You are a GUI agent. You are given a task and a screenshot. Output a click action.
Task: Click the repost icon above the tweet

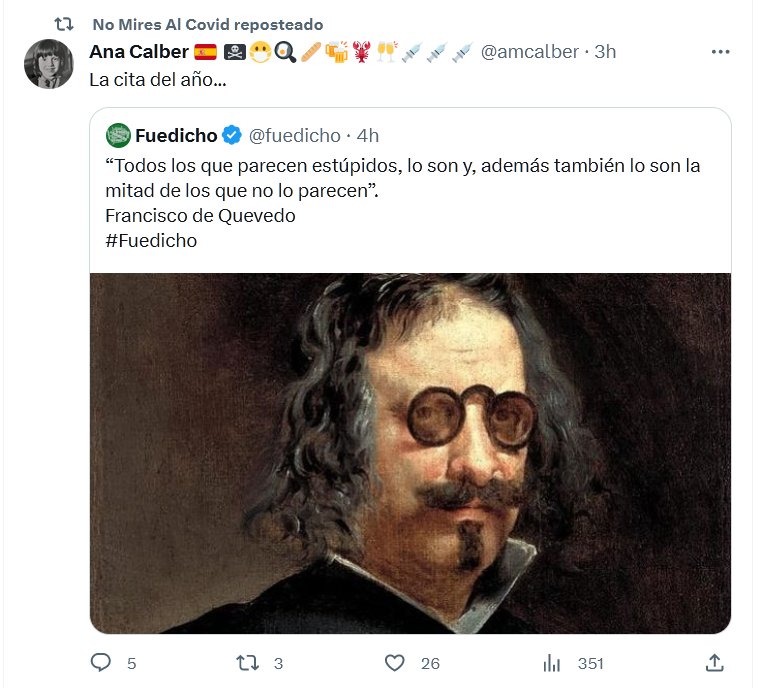pyautogui.click(x=62, y=24)
